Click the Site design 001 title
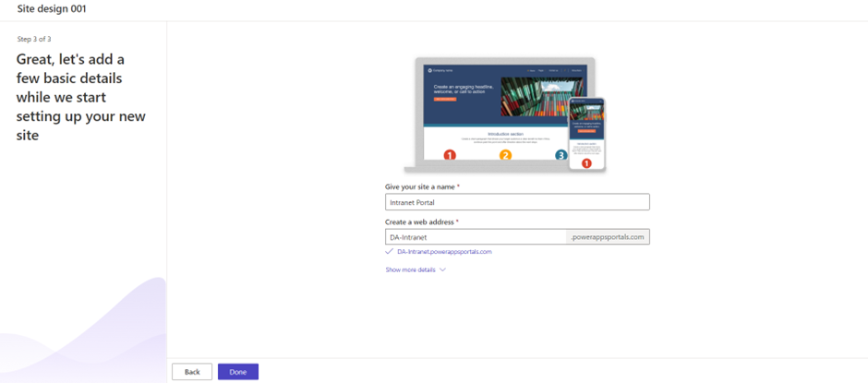 pyautogui.click(x=52, y=9)
